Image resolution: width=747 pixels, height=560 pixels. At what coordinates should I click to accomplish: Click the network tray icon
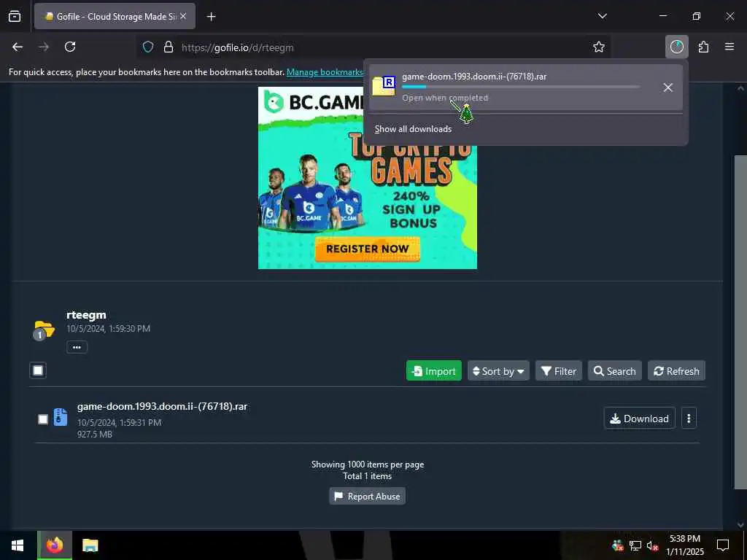coord(635,545)
